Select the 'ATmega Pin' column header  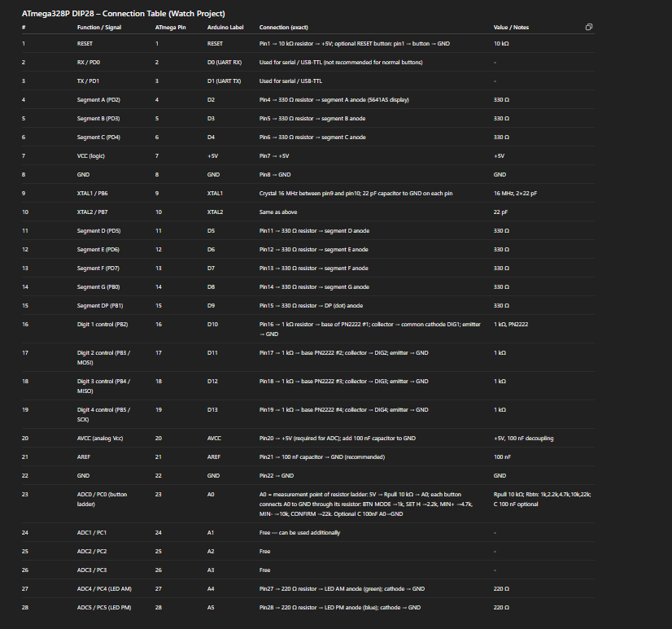pos(170,28)
